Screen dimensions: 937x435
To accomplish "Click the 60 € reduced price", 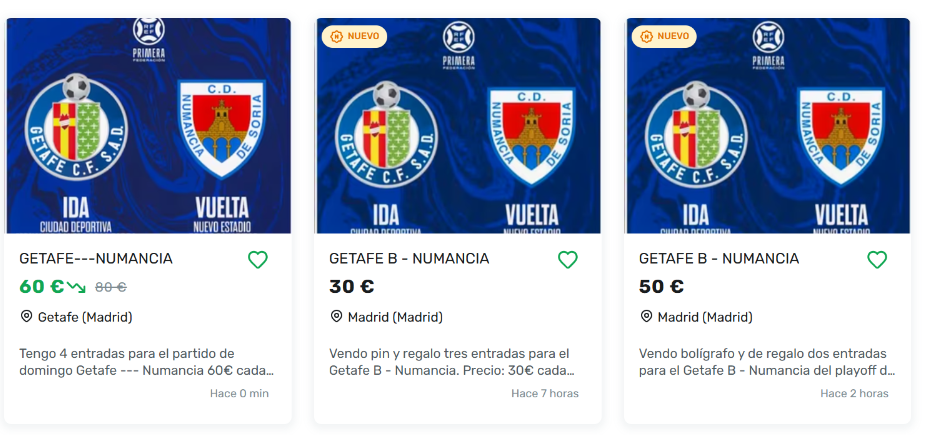I will [41, 287].
